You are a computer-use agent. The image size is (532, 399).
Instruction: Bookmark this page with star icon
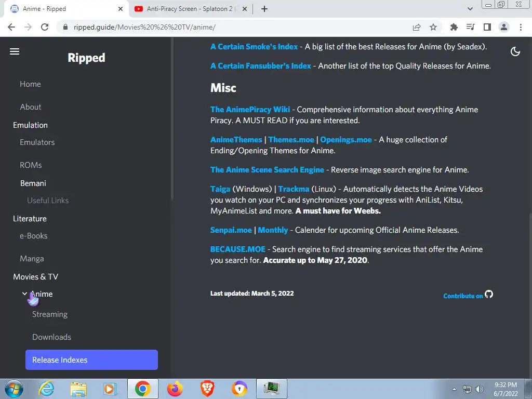click(x=433, y=27)
